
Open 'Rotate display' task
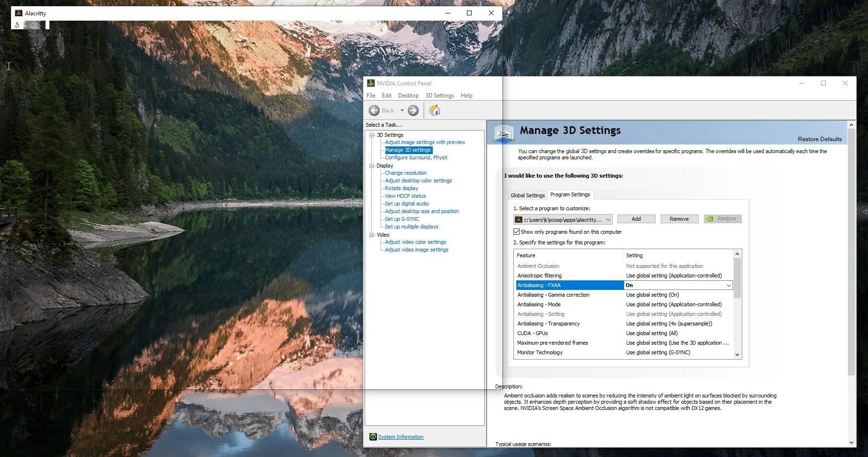point(401,188)
